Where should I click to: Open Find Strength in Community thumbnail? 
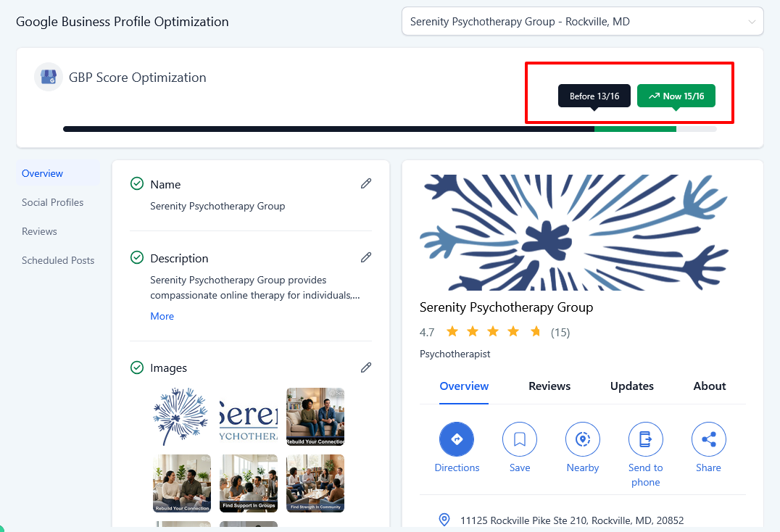point(315,483)
